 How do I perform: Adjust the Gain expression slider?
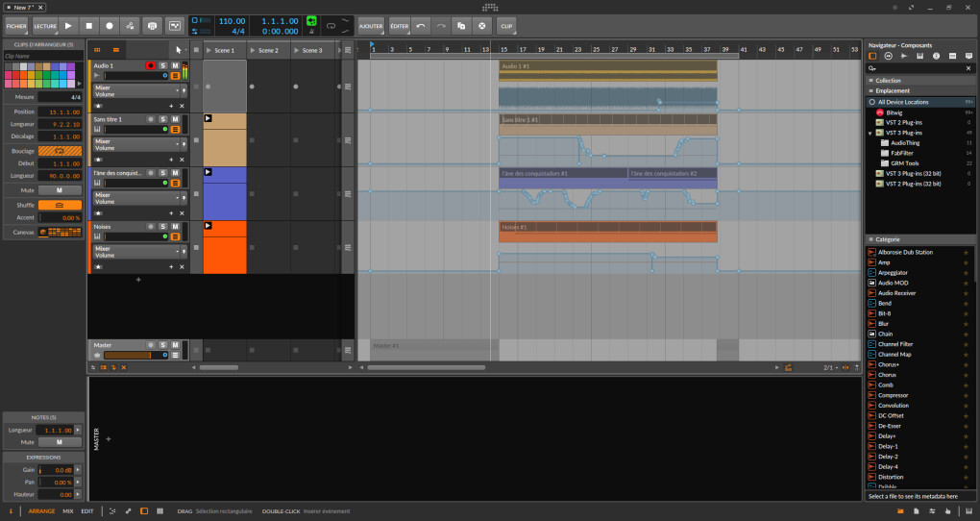[x=57, y=470]
